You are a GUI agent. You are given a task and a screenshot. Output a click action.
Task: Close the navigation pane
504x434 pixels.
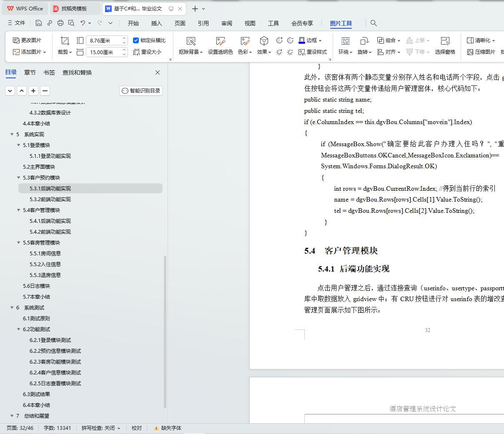coord(158,72)
